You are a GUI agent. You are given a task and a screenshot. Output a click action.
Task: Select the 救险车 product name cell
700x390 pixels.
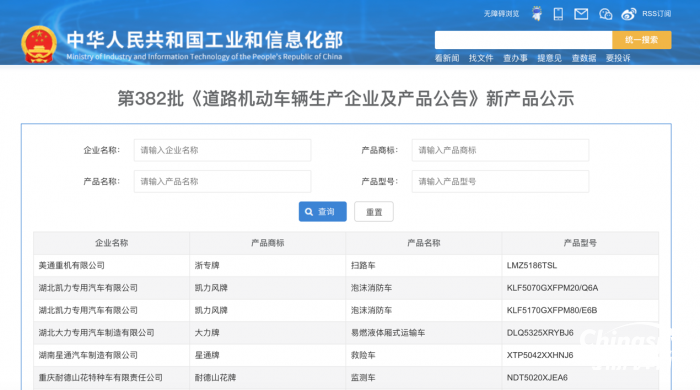pyautogui.click(x=424, y=355)
